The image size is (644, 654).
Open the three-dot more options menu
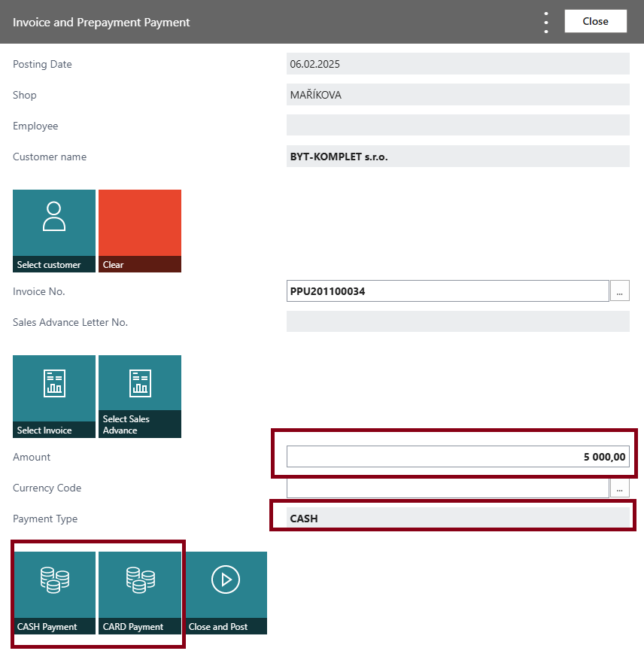(545, 21)
